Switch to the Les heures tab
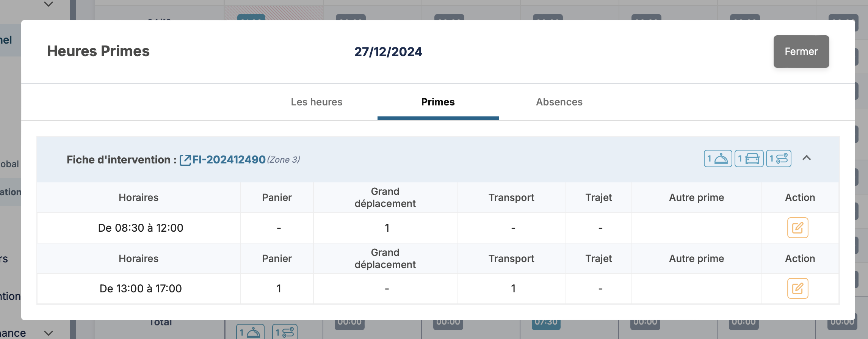 tap(316, 102)
